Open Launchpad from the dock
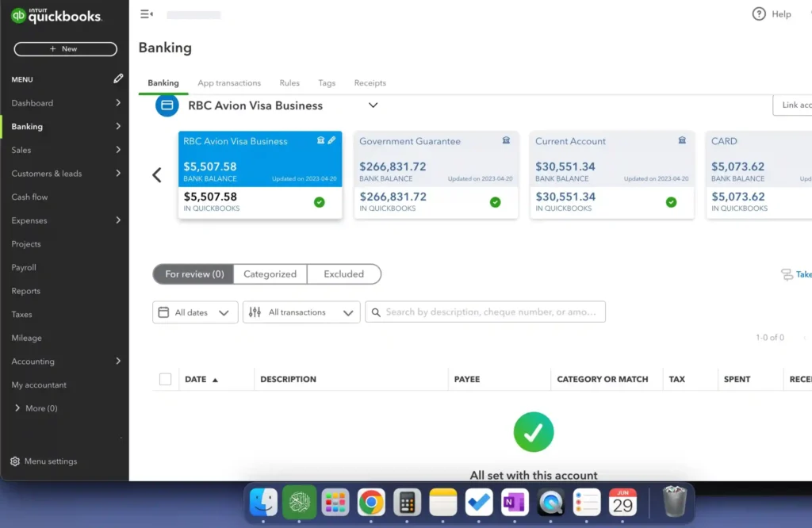The image size is (812, 528). point(335,502)
